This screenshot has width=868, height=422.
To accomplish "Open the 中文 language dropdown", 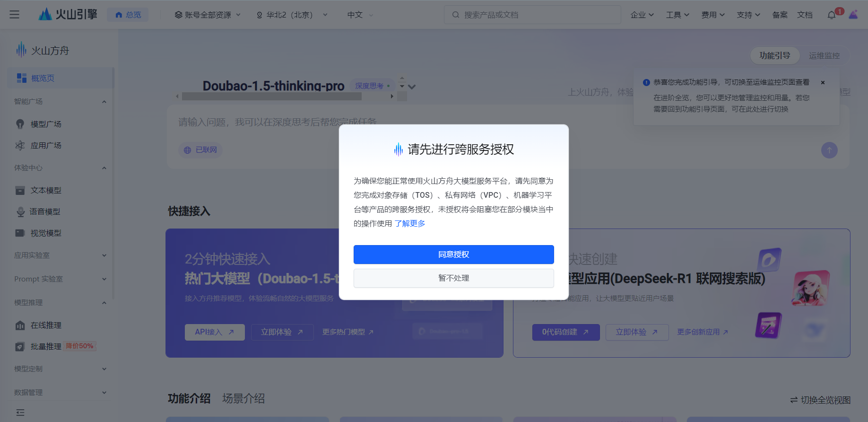I will [x=360, y=15].
